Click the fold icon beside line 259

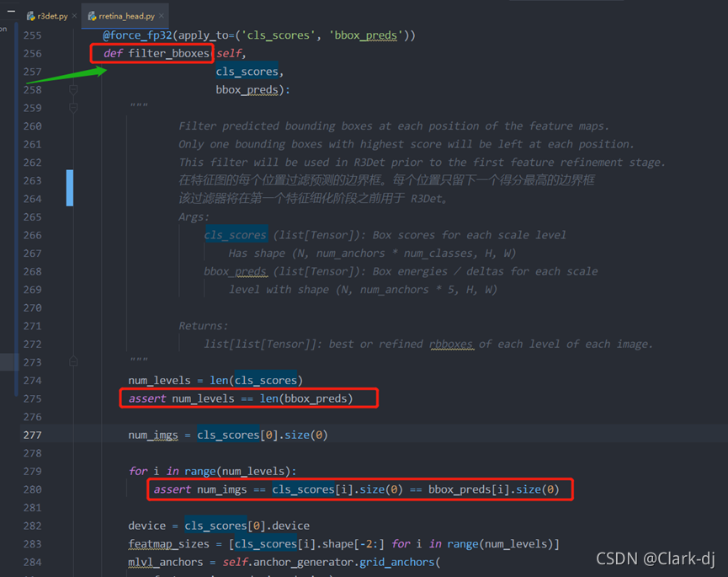tap(73, 108)
